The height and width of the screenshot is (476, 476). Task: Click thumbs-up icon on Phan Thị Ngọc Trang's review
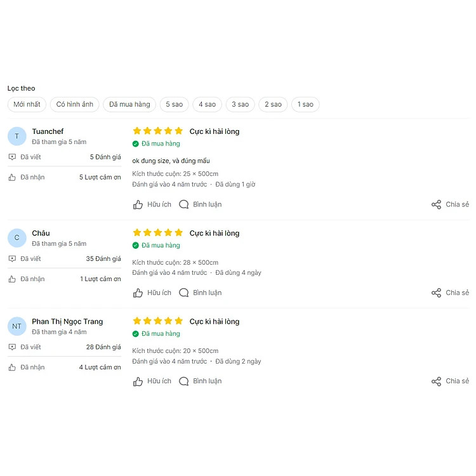[138, 381]
